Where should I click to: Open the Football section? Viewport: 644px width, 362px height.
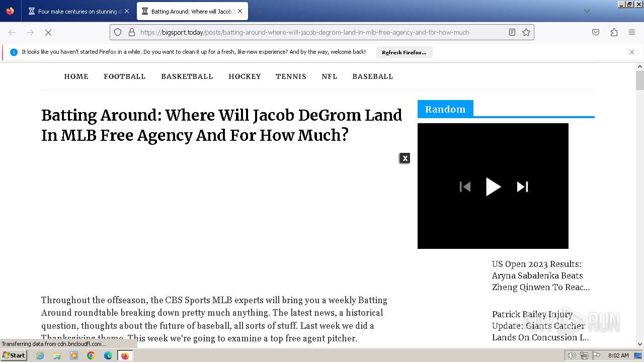tap(125, 76)
